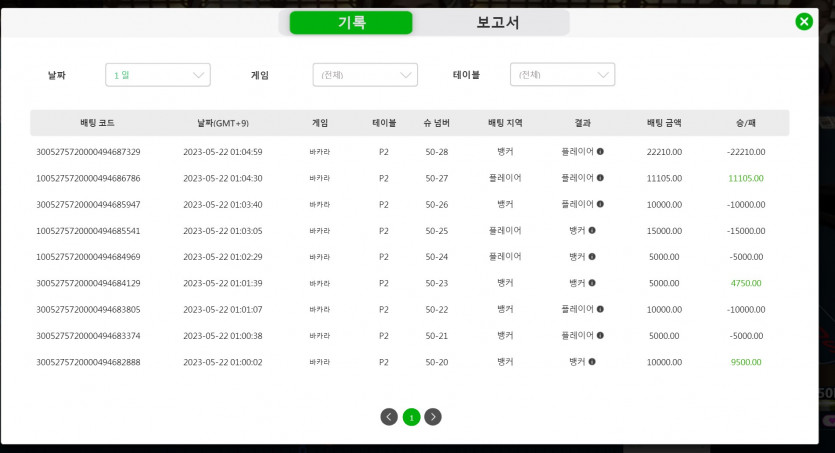Click the loss amount -22210.00

746,152
